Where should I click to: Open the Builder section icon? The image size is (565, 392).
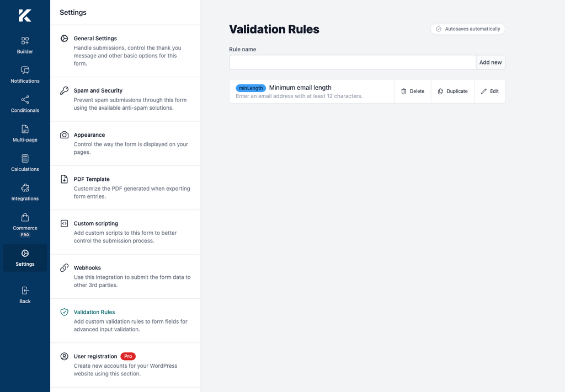click(x=25, y=41)
